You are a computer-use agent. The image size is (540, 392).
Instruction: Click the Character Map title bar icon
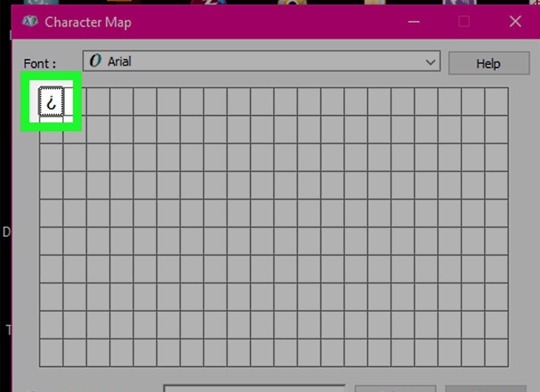[x=30, y=22]
